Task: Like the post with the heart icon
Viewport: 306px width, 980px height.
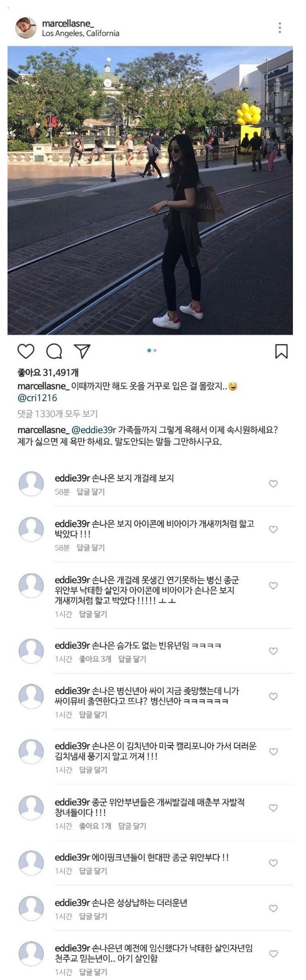Action: coord(26,351)
